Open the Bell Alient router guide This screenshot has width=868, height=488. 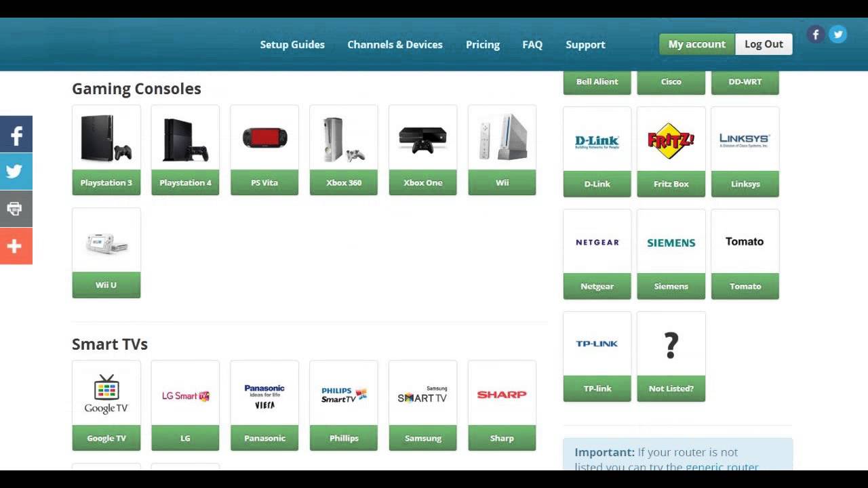click(x=597, y=82)
